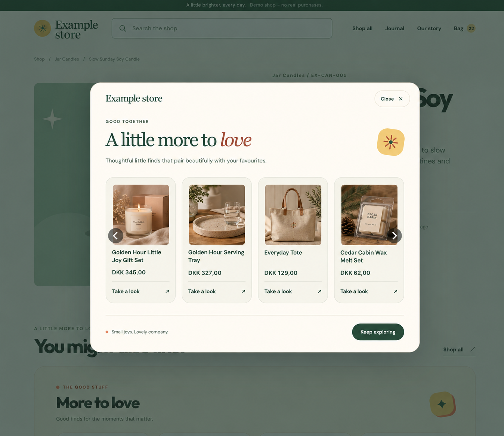Click the Golden Hour Serving Tray title
The width and height of the screenshot is (504, 436).
216,256
